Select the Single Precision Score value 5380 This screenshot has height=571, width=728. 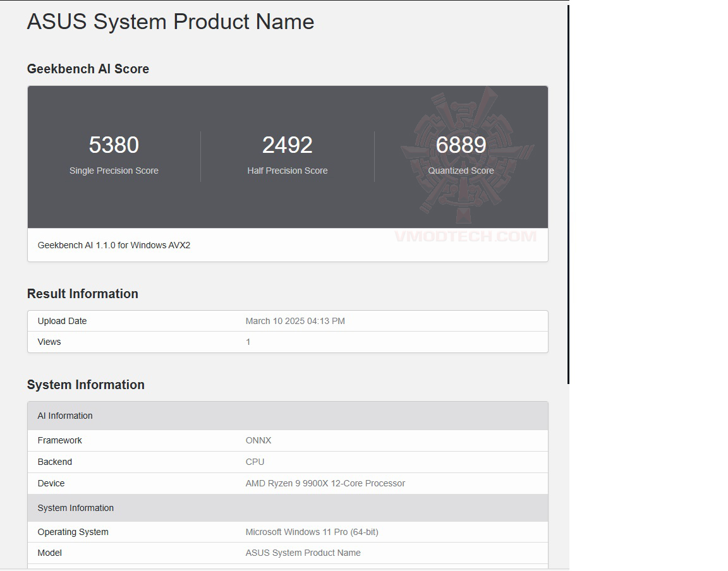[x=114, y=145]
